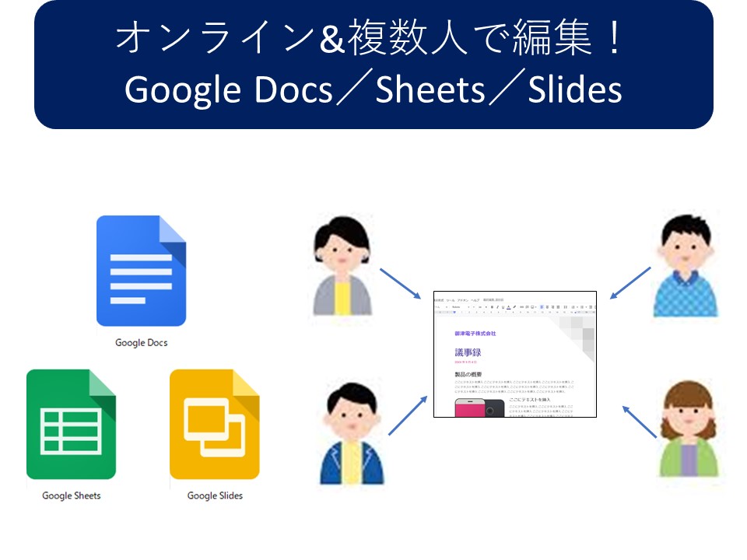
Task: Click the yellow Google Slides icon
Action: (215, 424)
